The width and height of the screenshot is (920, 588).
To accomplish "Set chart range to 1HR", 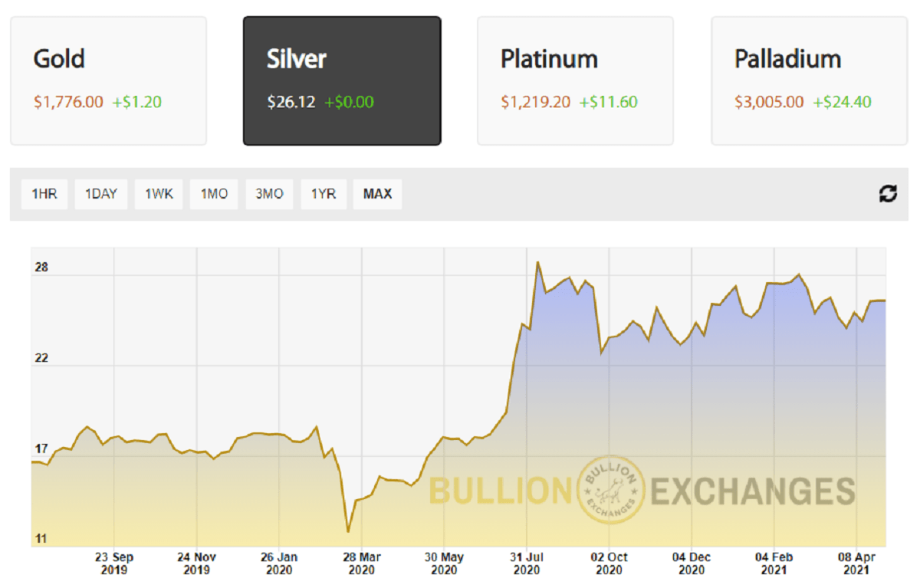I will click(x=44, y=194).
